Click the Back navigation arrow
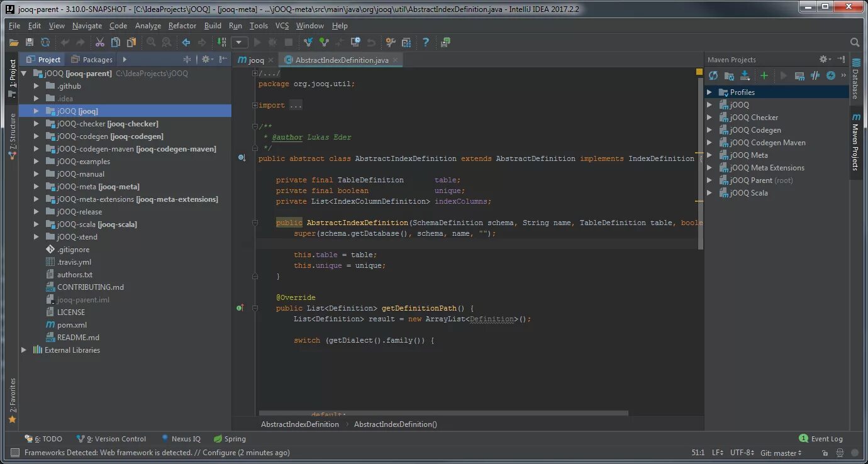 pyautogui.click(x=186, y=42)
